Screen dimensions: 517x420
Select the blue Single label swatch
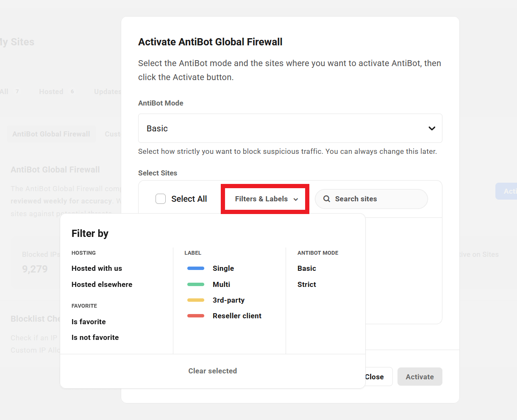[196, 268]
